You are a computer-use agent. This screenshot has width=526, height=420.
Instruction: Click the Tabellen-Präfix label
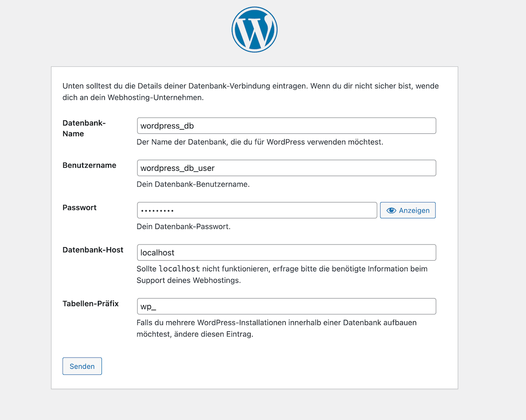point(90,304)
